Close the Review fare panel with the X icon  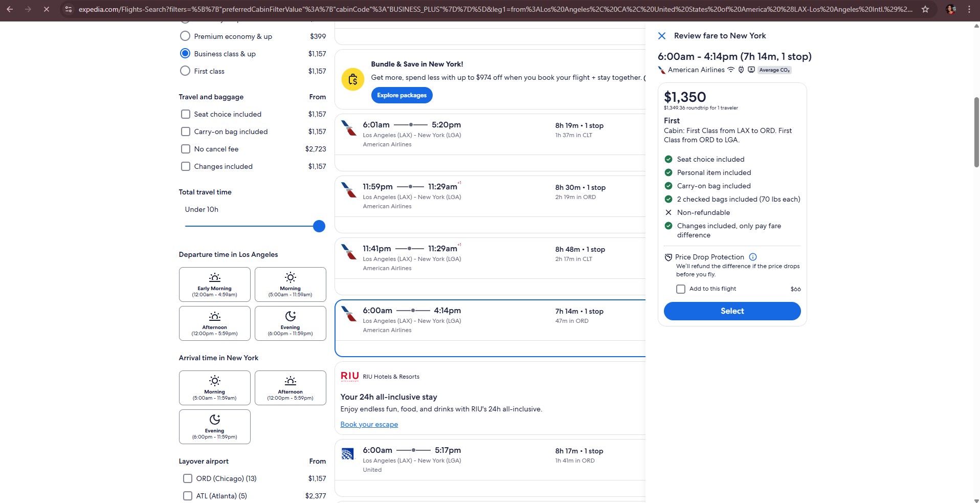point(661,36)
